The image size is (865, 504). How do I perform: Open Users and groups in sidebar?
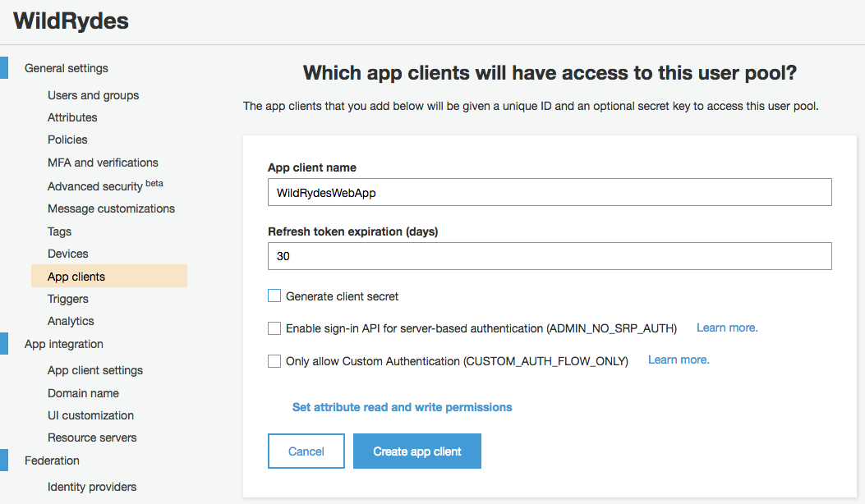tap(93, 95)
